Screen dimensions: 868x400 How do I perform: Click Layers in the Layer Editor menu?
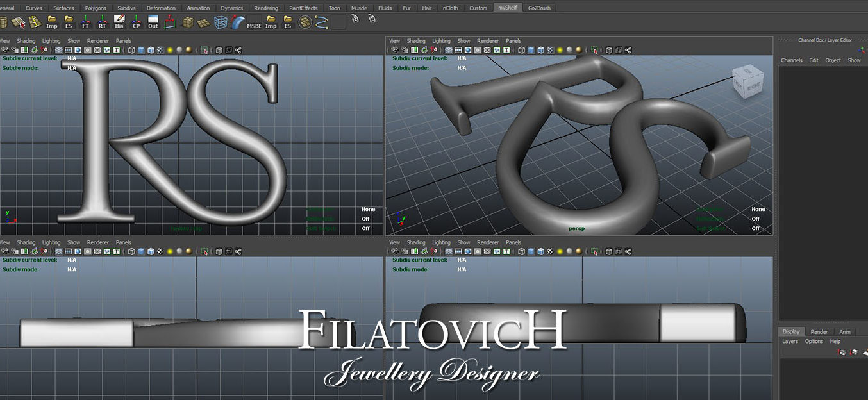point(790,342)
